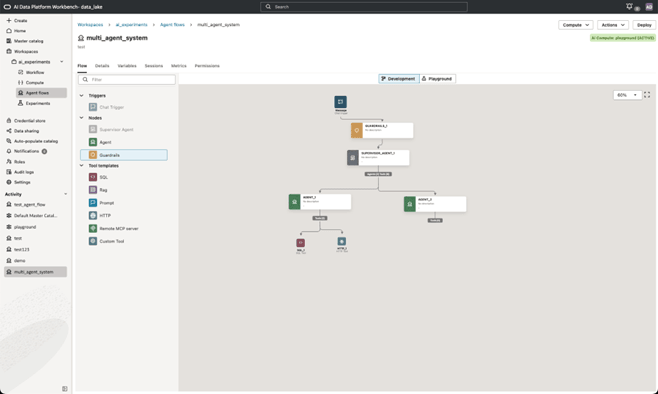Image resolution: width=658 pixels, height=394 pixels.
Task: Open the Permissions tab
Action: tap(207, 66)
